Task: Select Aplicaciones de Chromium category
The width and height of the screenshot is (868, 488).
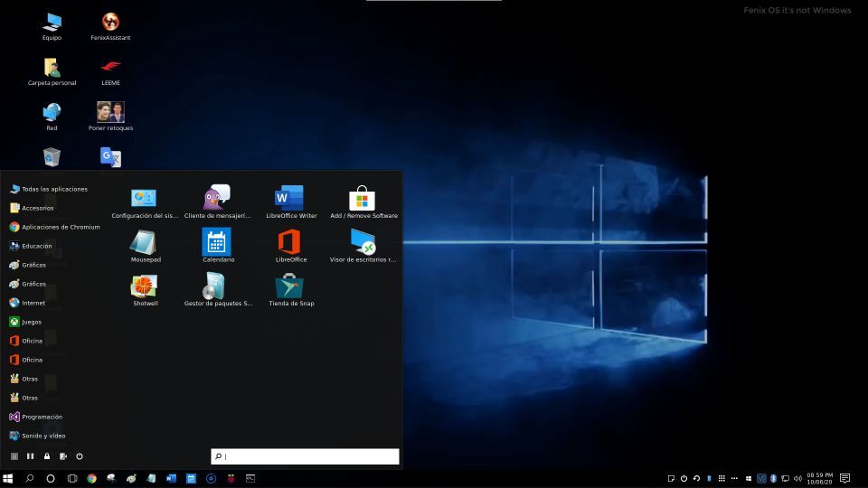Action: point(54,227)
